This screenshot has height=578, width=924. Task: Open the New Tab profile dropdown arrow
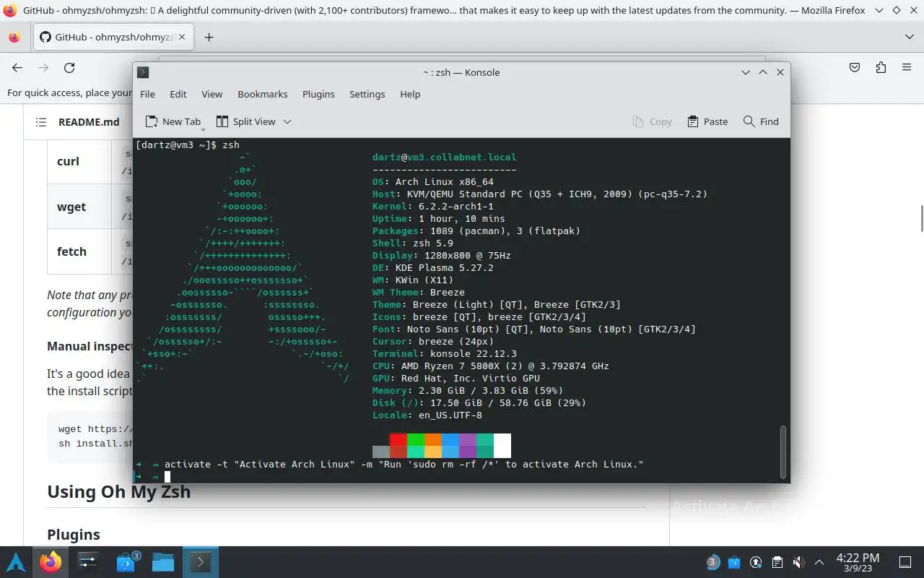point(203,128)
